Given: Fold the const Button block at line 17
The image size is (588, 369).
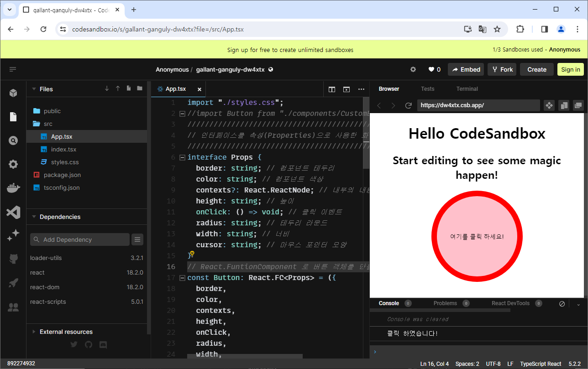Looking at the screenshot, I should point(183,278).
